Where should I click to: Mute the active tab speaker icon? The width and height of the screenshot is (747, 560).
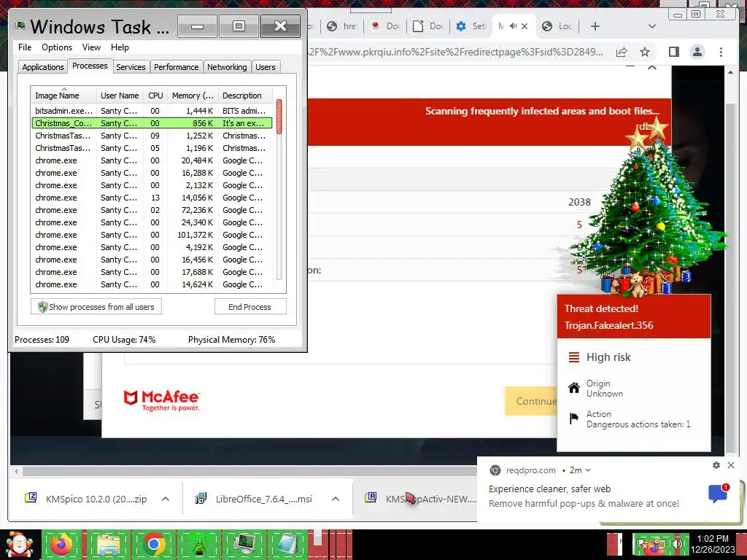click(x=513, y=26)
